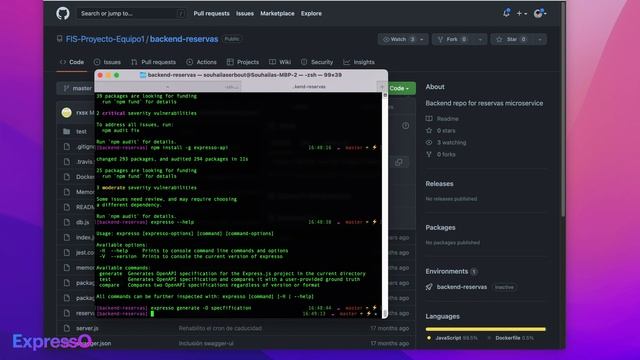Star the repository

click(x=511, y=39)
